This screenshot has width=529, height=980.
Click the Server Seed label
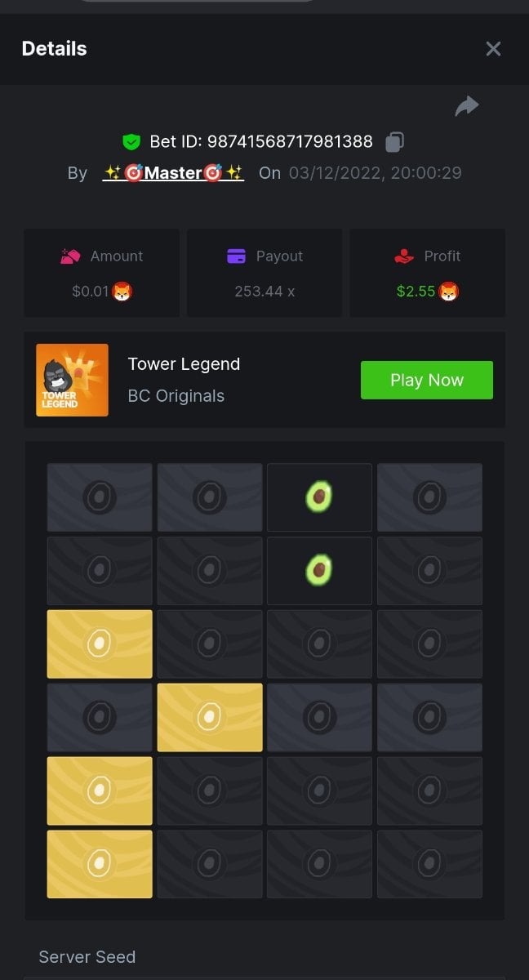[x=87, y=956]
